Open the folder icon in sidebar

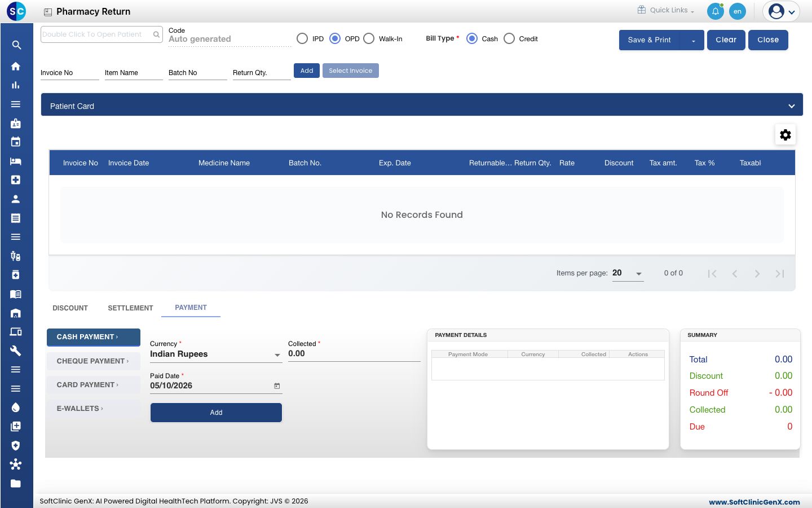[16, 483]
